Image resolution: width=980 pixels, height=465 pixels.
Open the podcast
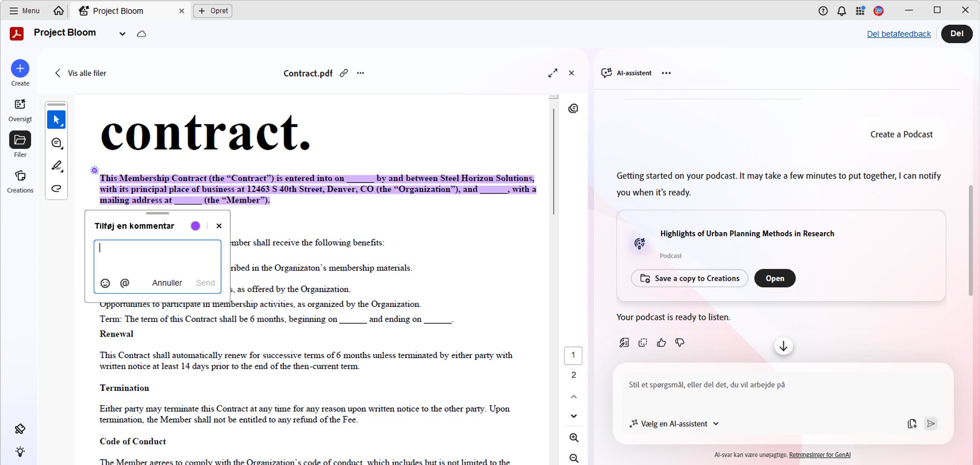coord(775,278)
